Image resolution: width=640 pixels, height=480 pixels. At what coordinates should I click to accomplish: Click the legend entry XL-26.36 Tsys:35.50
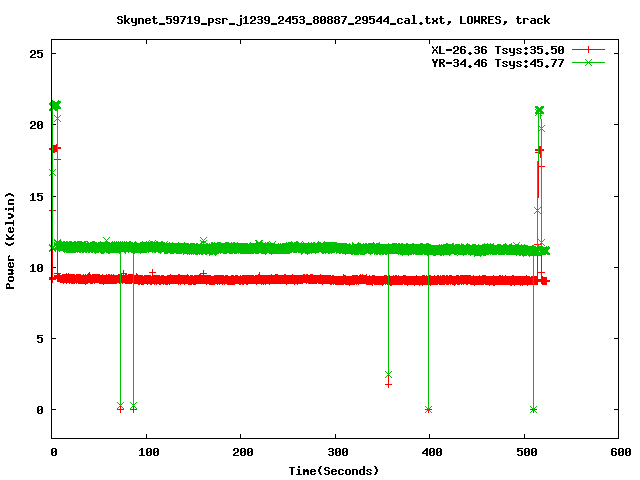[x=498, y=50]
